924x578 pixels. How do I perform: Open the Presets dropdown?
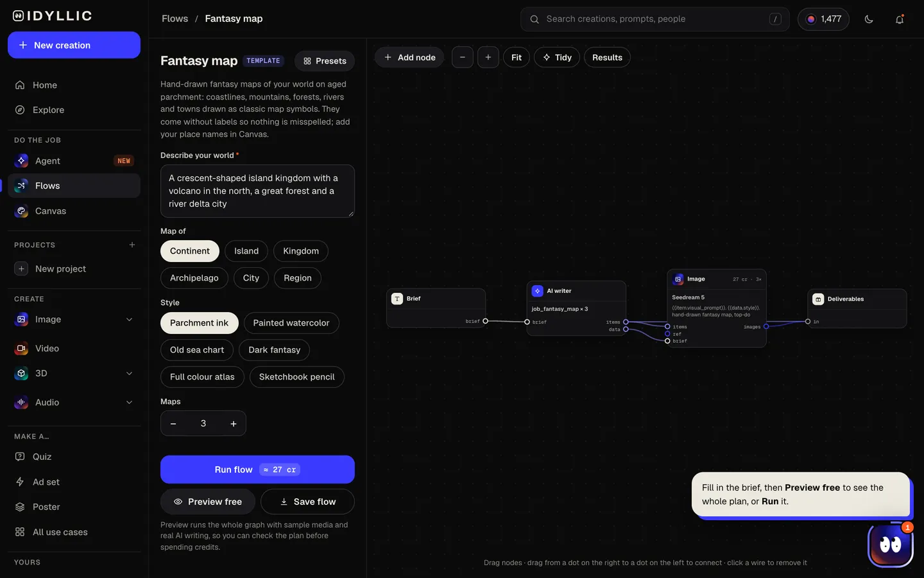(x=325, y=61)
